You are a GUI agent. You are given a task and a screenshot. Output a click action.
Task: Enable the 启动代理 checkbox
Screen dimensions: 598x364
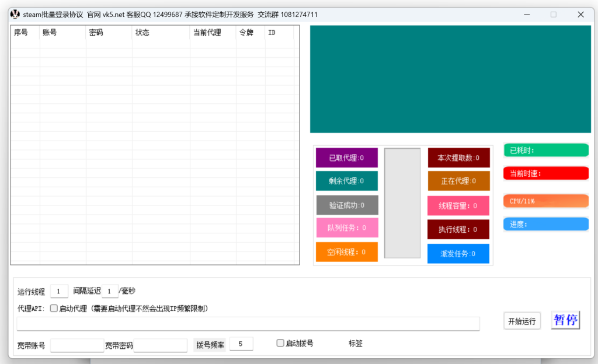tap(54, 309)
